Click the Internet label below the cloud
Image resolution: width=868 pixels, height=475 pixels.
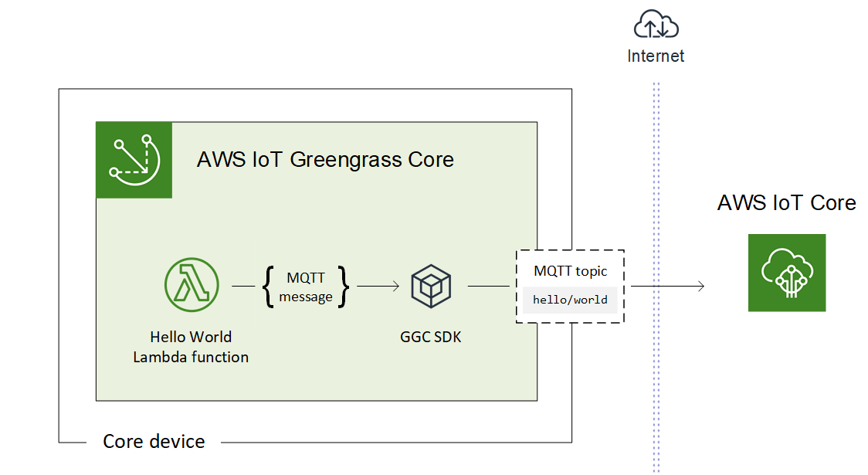pyautogui.click(x=655, y=56)
